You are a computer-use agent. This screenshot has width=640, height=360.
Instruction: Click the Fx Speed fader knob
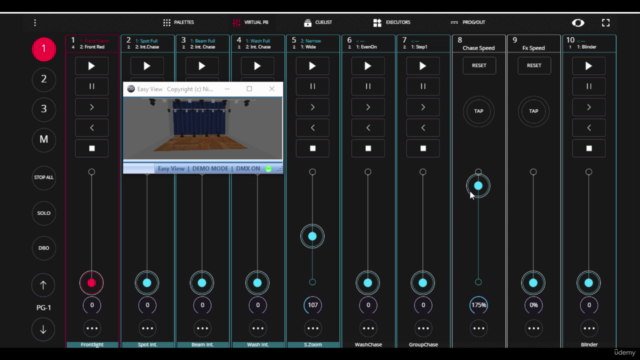533,283
